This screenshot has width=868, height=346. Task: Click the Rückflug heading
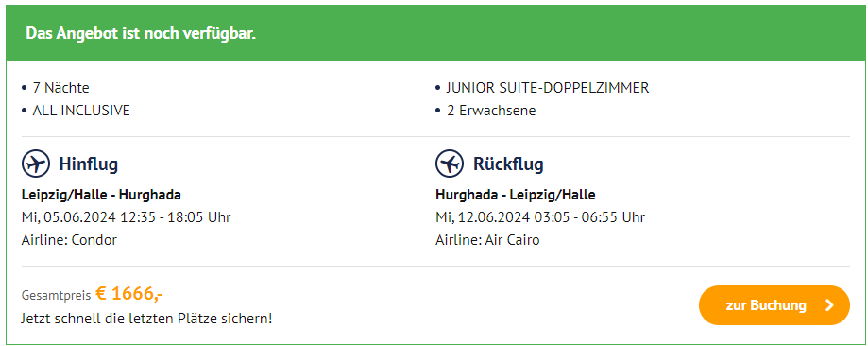[x=508, y=164]
